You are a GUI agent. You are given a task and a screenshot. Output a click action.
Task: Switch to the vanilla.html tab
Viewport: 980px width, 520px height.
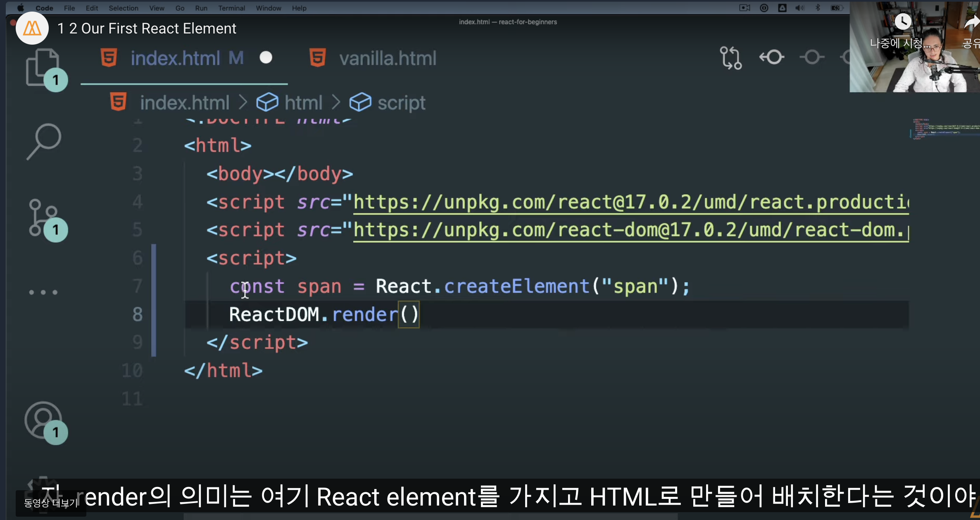[x=387, y=58]
